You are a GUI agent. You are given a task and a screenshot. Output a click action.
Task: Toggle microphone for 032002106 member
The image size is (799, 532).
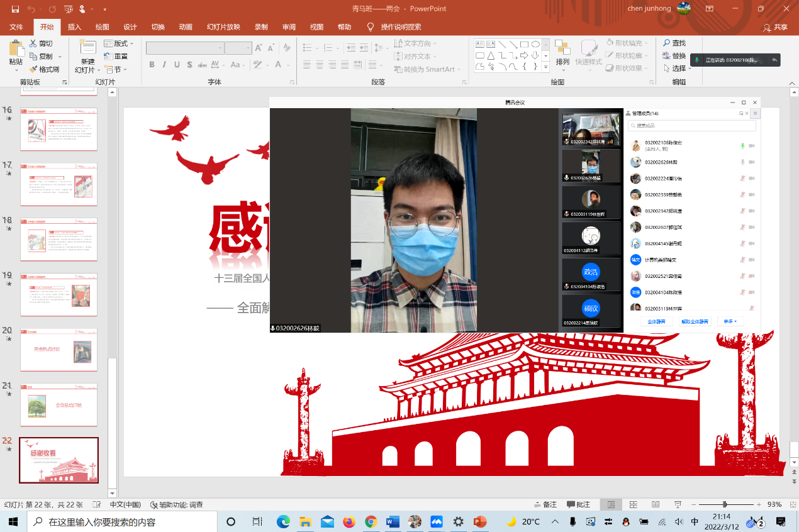(742, 145)
